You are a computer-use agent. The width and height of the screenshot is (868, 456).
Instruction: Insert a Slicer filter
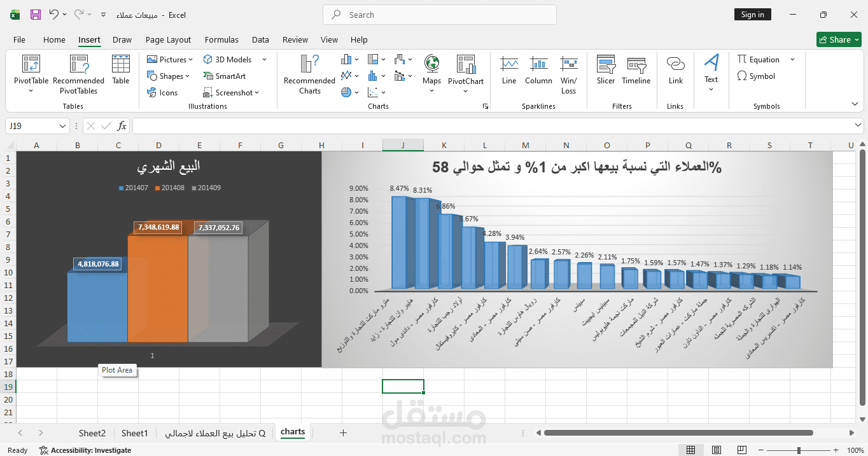point(606,70)
